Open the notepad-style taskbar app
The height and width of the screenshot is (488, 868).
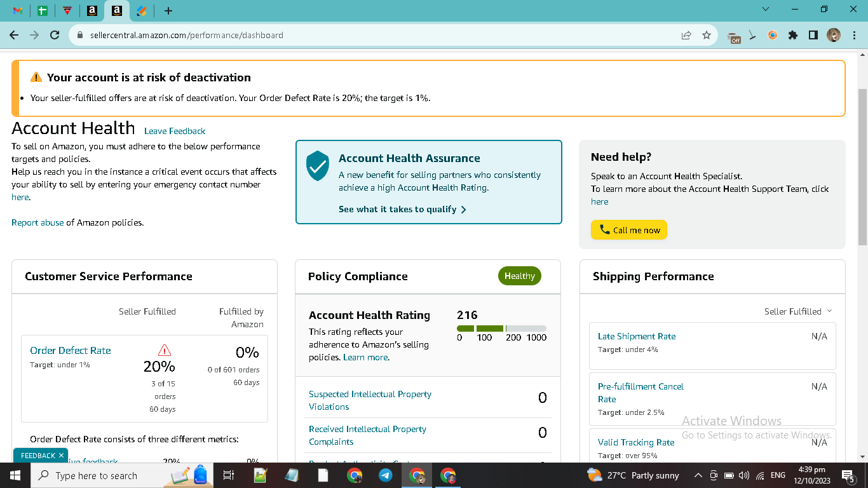pos(292,475)
